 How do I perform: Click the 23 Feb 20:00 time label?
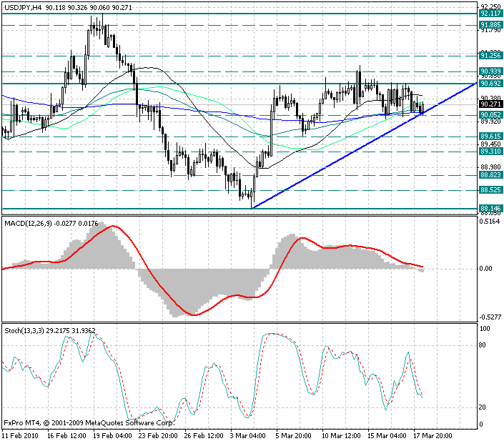tap(159, 436)
